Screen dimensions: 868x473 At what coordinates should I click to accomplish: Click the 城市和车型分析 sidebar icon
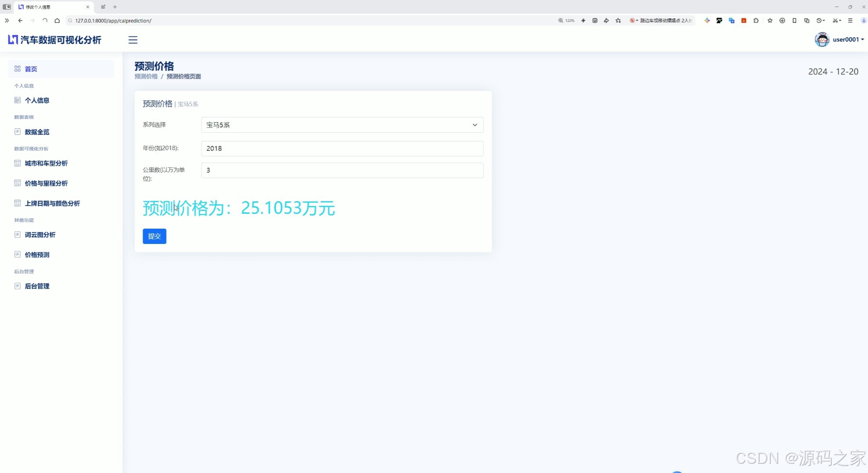pyautogui.click(x=18, y=163)
